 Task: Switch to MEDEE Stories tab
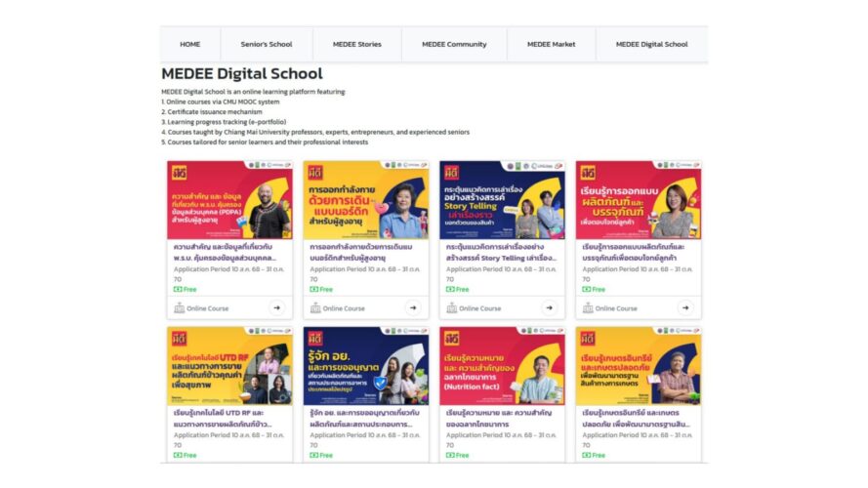tap(357, 44)
